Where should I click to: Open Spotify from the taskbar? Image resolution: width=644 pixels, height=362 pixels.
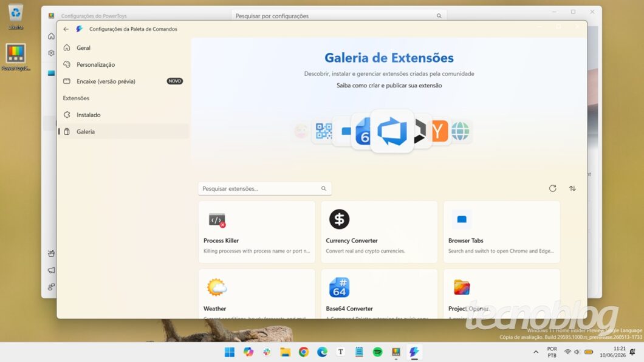(377, 352)
